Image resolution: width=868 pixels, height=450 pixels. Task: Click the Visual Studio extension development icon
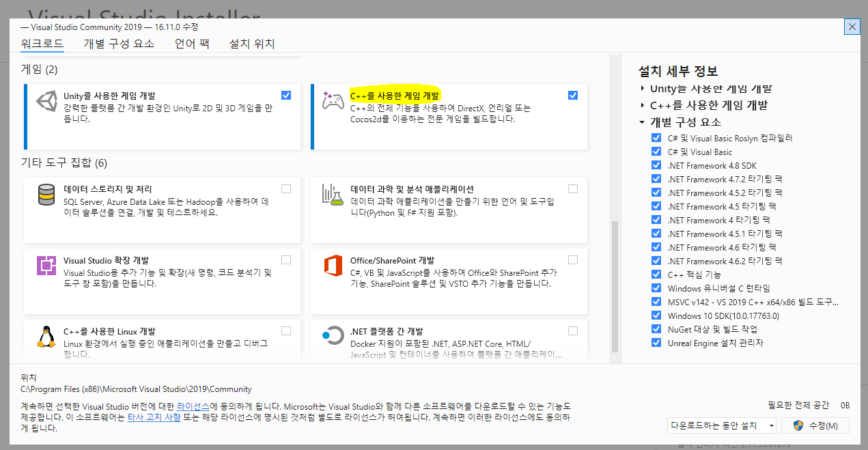pyautogui.click(x=46, y=266)
